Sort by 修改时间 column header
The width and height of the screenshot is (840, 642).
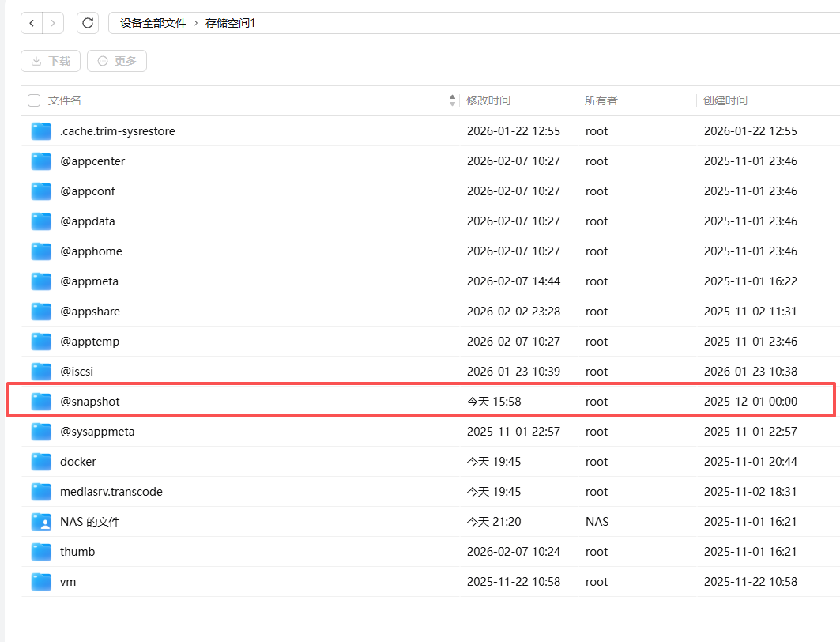tap(488, 100)
